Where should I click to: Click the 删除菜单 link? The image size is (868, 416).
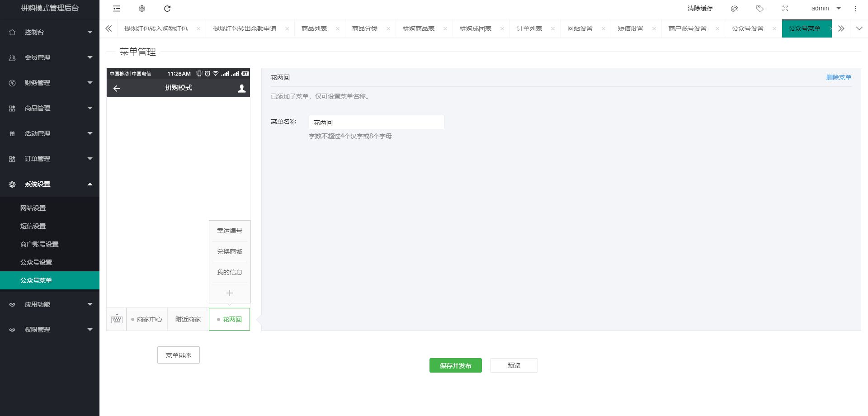pos(839,77)
